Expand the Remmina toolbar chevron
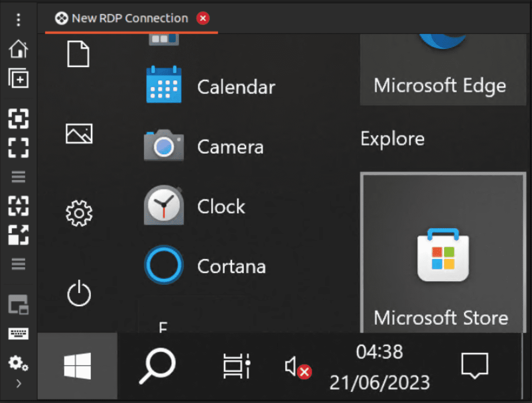Screen dimensions: 532x403 tap(18, 384)
